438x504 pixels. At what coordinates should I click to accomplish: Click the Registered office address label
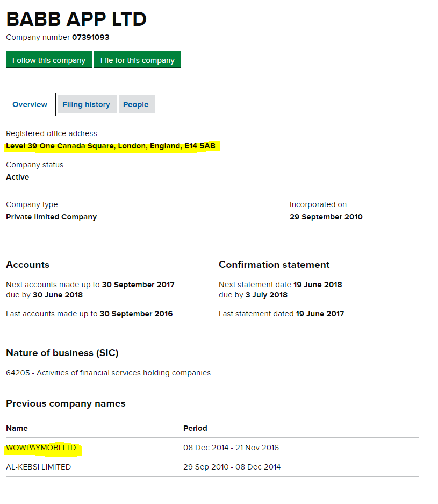(52, 133)
